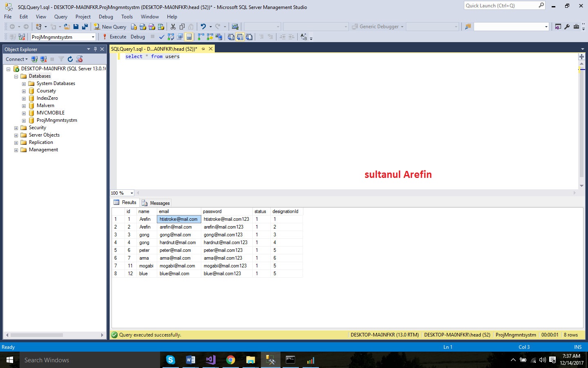Open the 100 % zoom dropdown
This screenshot has height=368, width=588.
click(x=131, y=193)
